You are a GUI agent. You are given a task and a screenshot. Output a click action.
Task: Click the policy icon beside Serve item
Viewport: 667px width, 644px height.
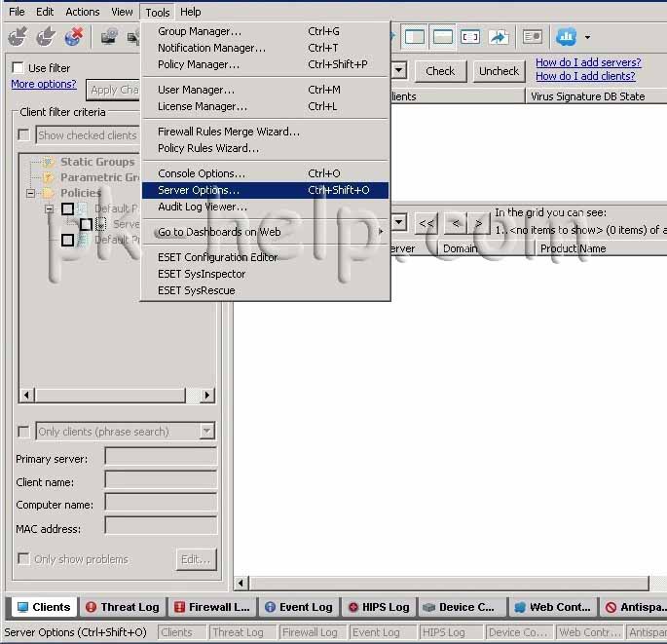pyautogui.click(x=101, y=224)
